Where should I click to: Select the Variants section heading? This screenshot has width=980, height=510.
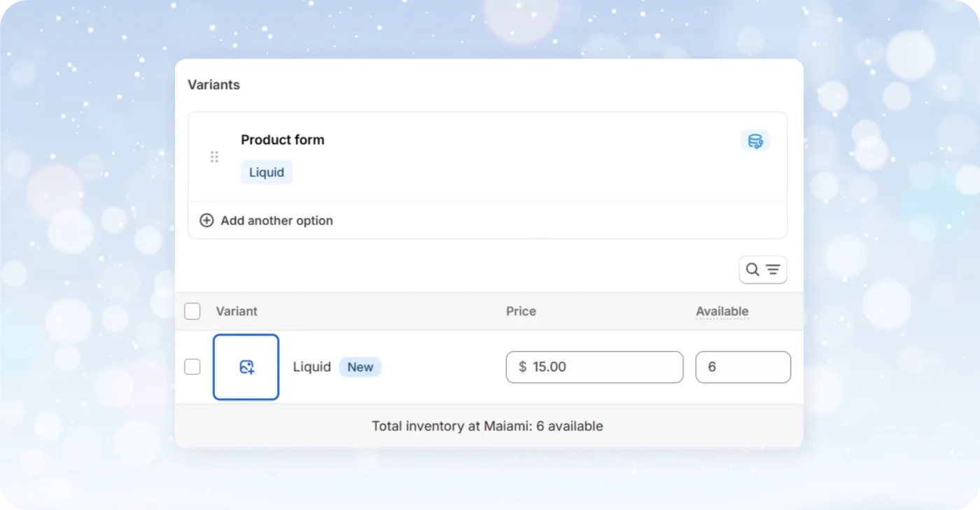[213, 84]
